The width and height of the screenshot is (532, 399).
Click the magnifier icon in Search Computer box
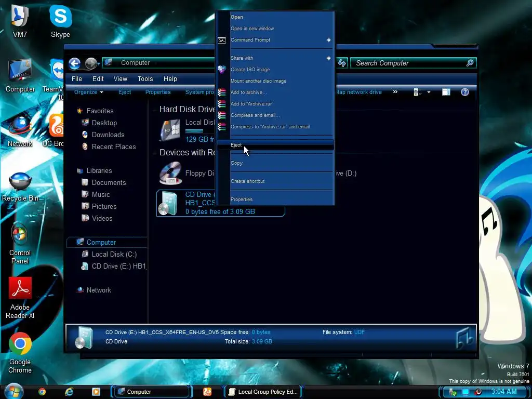(x=470, y=63)
